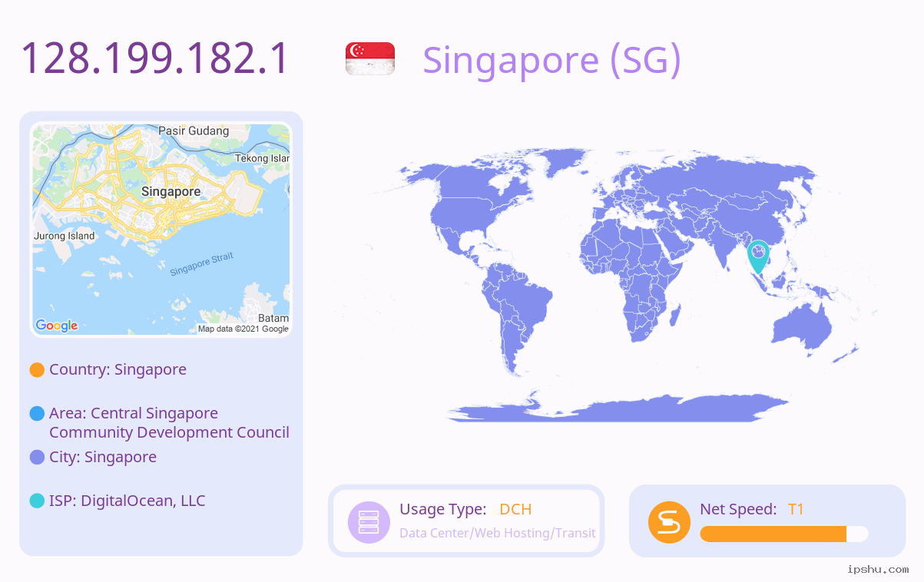This screenshot has height=582, width=924.
Task: Click the orange Country bullet dot
Action: pyautogui.click(x=37, y=369)
